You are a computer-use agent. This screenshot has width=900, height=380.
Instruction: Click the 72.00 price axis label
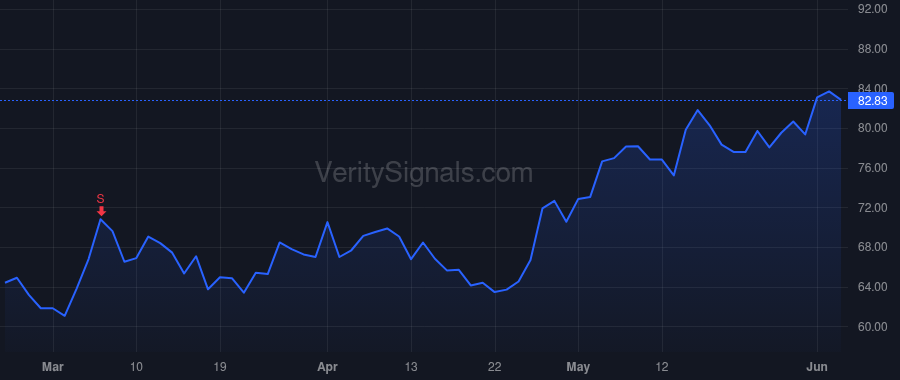(x=872, y=208)
